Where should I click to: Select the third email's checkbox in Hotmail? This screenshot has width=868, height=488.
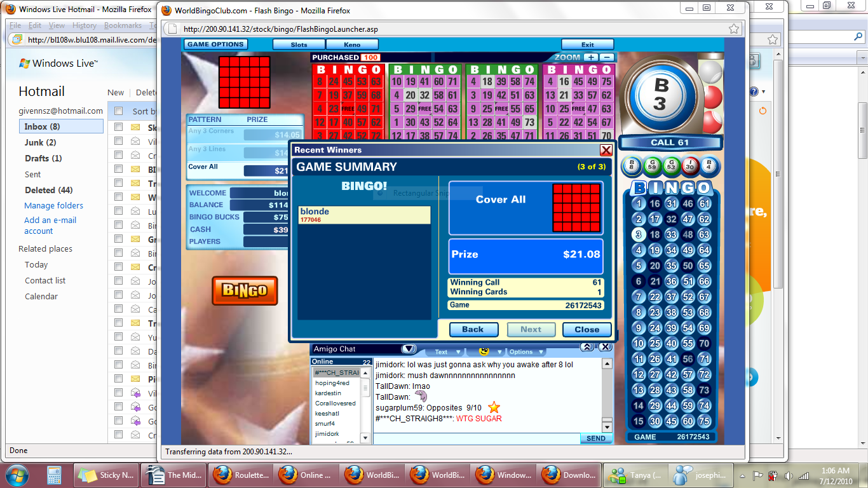click(x=118, y=155)
